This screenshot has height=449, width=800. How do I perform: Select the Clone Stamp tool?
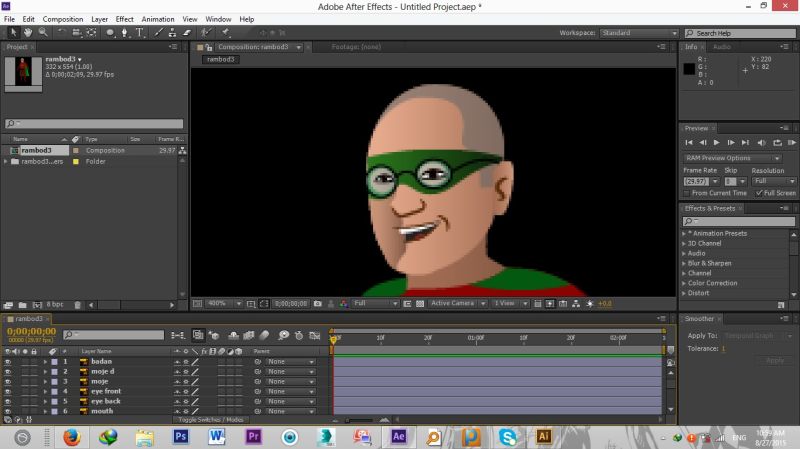point(172,32)
